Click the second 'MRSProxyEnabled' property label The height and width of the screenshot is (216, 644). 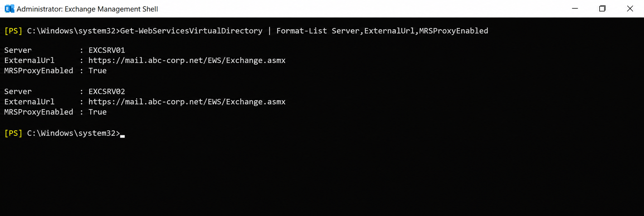[39, 112]
